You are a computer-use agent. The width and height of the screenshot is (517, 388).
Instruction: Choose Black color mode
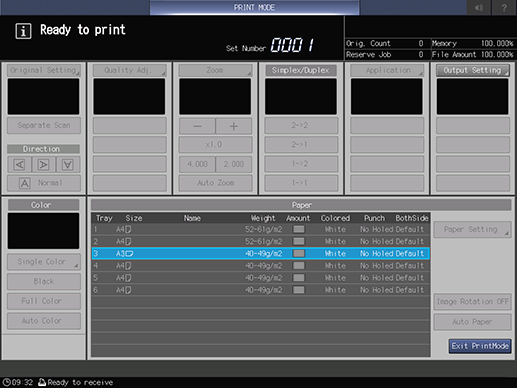point(44,281)
